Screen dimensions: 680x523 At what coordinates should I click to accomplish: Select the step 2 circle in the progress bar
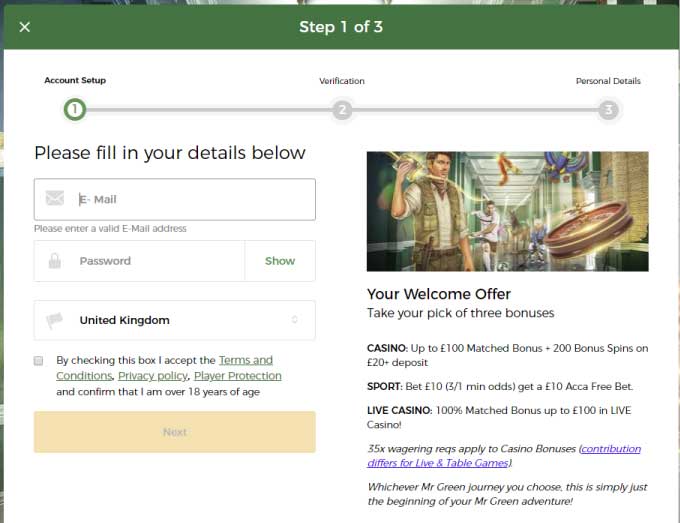pos(342,110)
